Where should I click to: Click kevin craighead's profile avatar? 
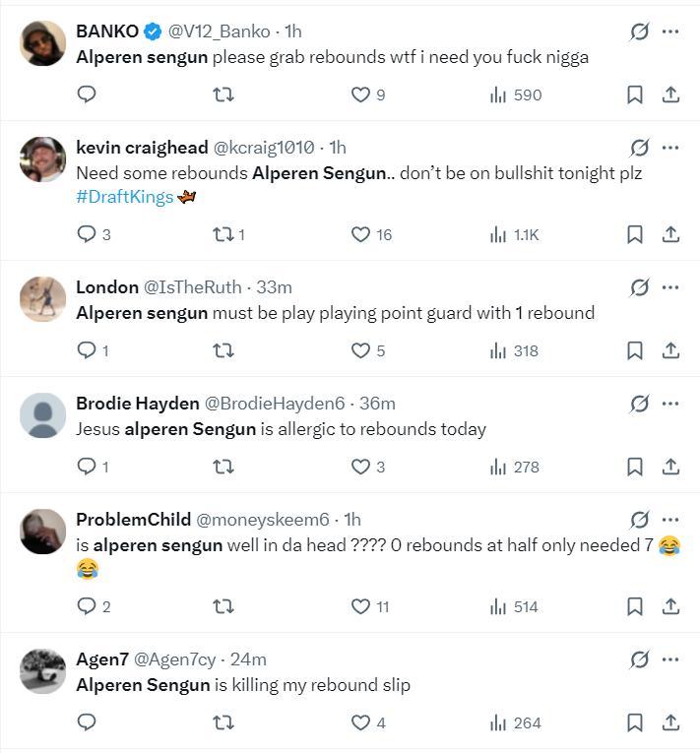click(x=42, y=159)
